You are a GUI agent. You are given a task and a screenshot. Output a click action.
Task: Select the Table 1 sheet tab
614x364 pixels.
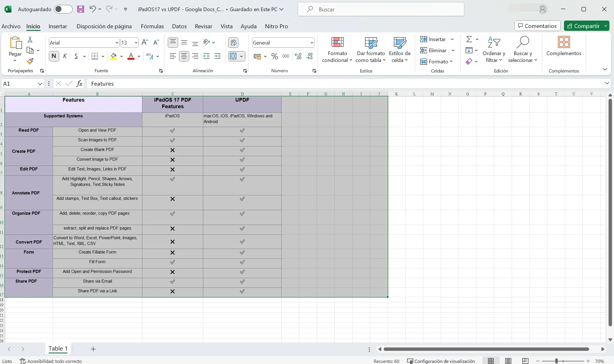[58, 349]
